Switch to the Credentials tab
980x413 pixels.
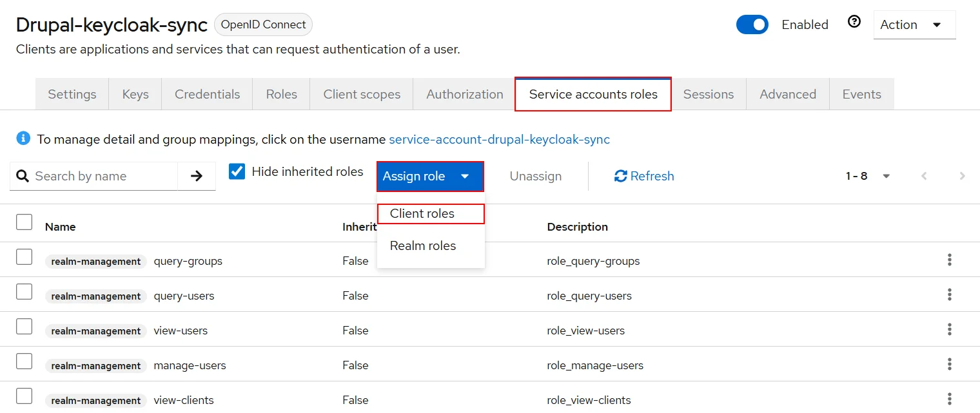coord(207,94)
